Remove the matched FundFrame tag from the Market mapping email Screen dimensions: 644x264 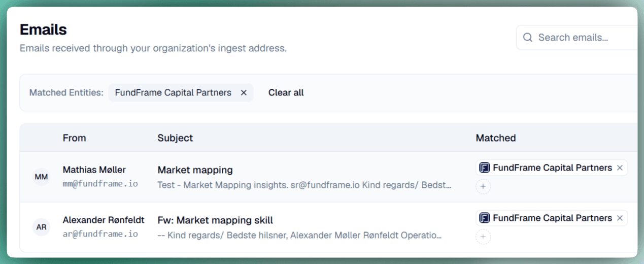620,168
